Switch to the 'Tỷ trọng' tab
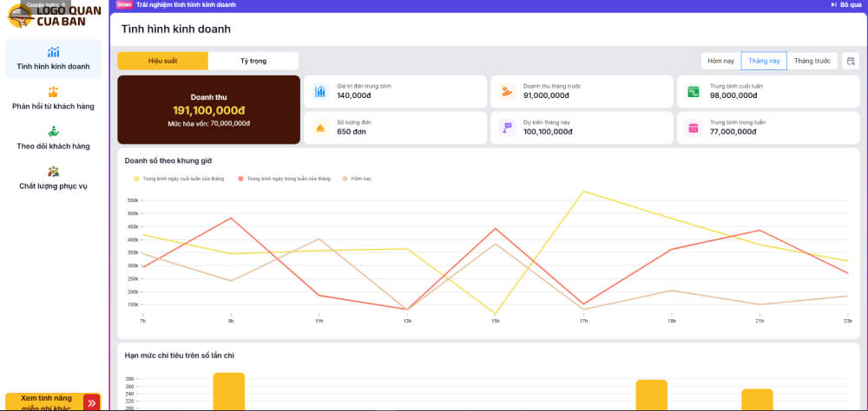 coord(253,61)
